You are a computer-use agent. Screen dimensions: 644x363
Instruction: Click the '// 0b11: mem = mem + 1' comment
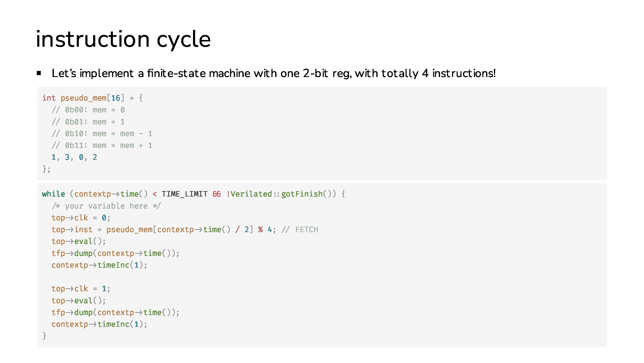tap(102, 145)
